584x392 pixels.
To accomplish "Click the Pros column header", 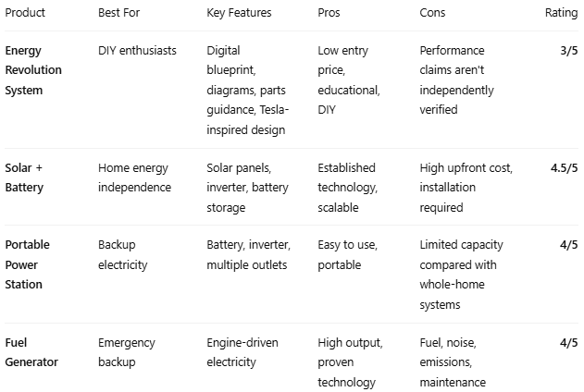I will point(329,13).
